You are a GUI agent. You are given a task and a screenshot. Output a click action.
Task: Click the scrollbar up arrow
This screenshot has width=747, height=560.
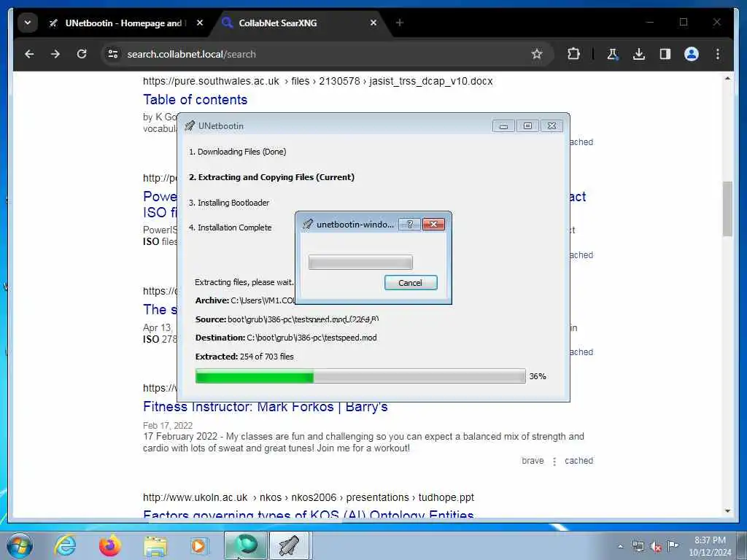pos(727,79)
